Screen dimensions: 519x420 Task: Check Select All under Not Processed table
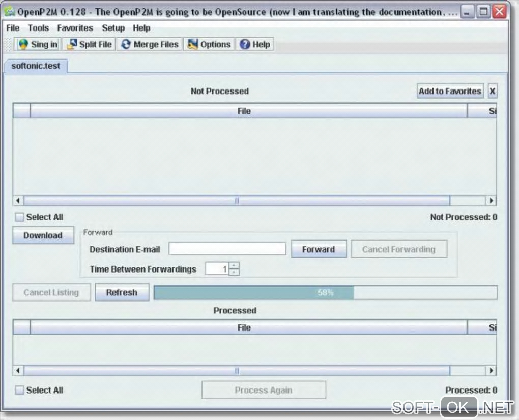click(19, 217)
